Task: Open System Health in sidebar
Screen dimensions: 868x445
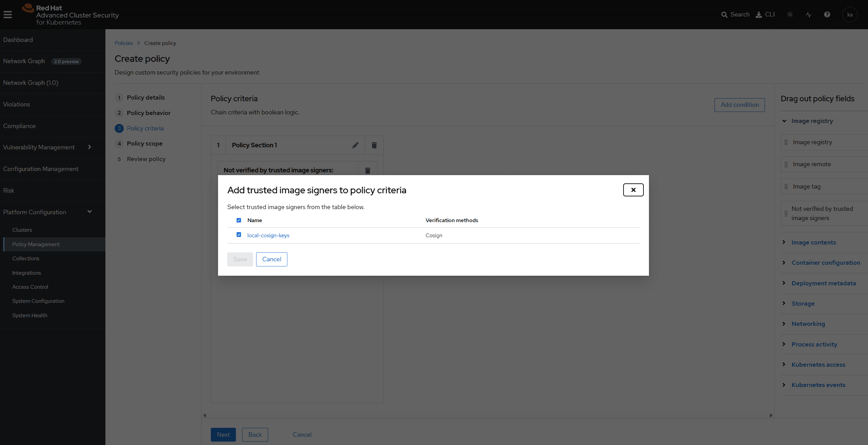Action: 54,315
